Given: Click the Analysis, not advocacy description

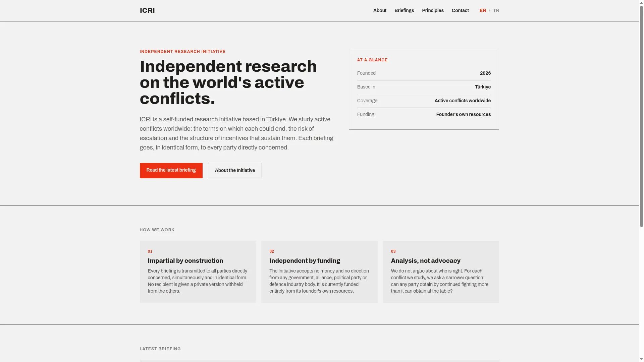Looking at the screenshot, I should (x=440, y=281).
